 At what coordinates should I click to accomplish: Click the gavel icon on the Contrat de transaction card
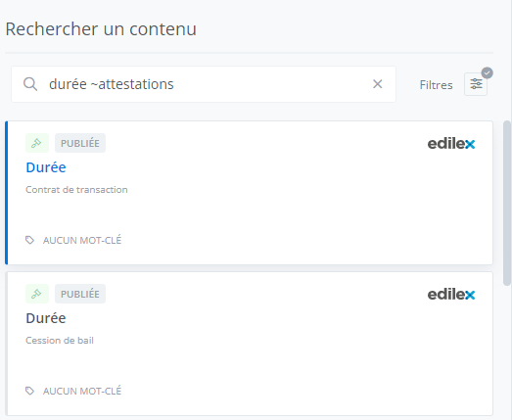click(x=37, y=143)
